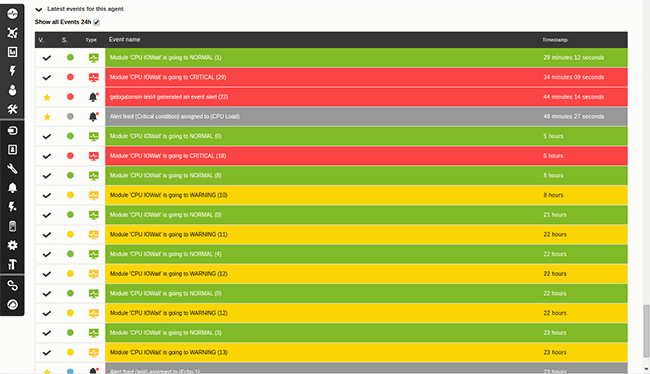The width and height of the screenshot is (650, 374).
Task: Select event "Module 'CPU IOWait' is going to WARNING (10)"
Action: tap(366, 195)
